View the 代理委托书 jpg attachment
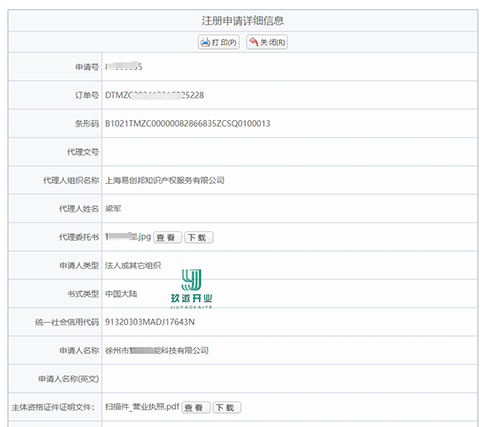Viewport: 500px width, 427px height. [x=167, y=237]
